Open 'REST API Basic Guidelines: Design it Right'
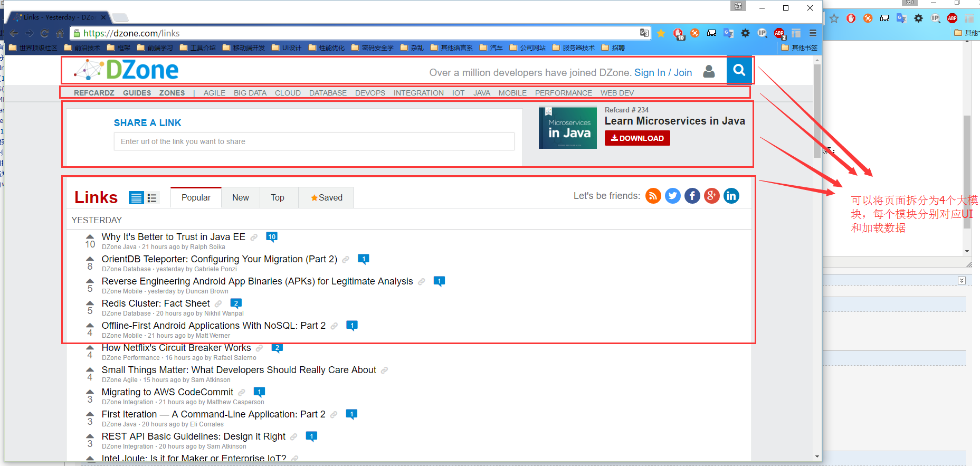 (x=194, y=436)
